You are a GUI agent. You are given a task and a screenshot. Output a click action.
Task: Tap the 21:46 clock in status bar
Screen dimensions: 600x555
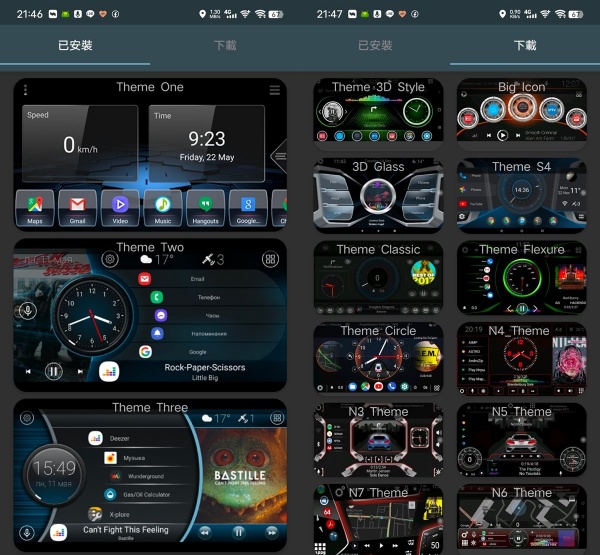pos(29,14)
